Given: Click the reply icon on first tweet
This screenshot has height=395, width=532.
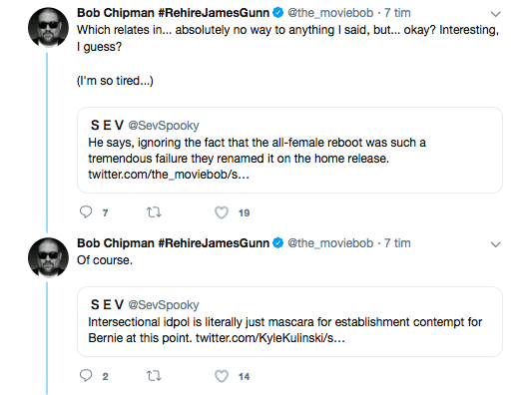Looking at the screenshot, I should click(x=86, y=211).
